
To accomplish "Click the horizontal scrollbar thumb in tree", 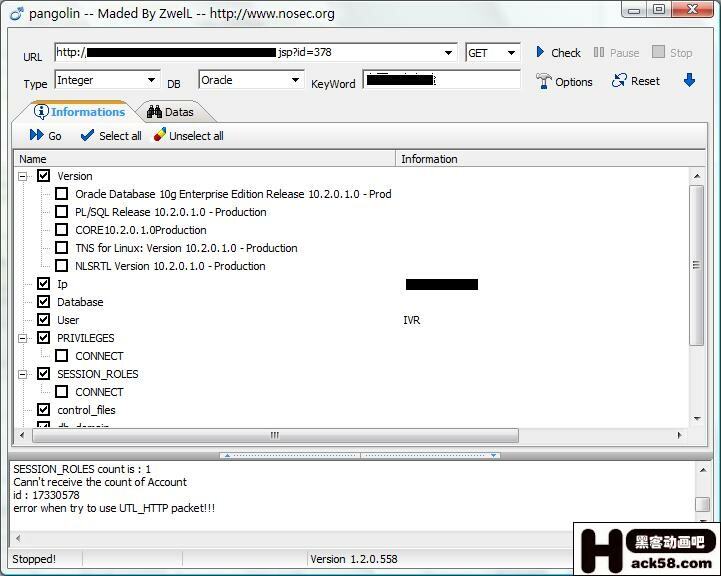I will pyautogui.click(x=275, y=436).
